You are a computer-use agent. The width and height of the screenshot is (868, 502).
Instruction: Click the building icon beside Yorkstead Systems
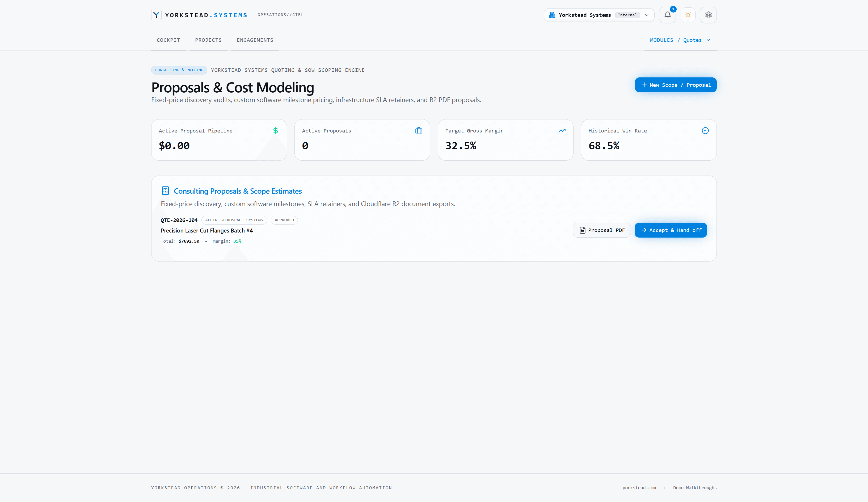click(x=552, y=15)
